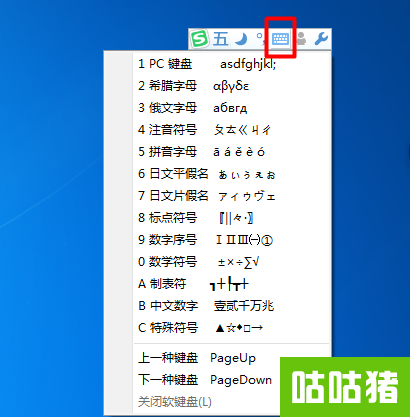The height and width of the screenshot is (417, 410).
Task: Click the user account person icon
Action: (x=301, y=39)
